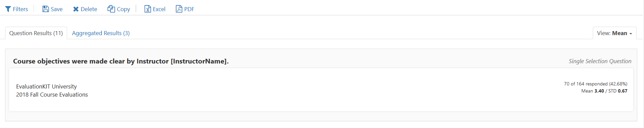Screen dimensions: 644x128
Task: Open the View: Mean dropdown
Action: point(615,33)
